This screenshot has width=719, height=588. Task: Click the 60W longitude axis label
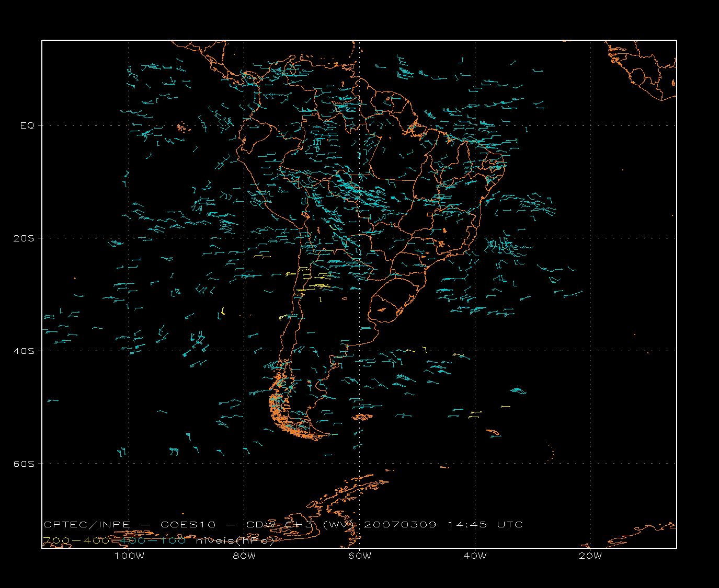point(360,556)
